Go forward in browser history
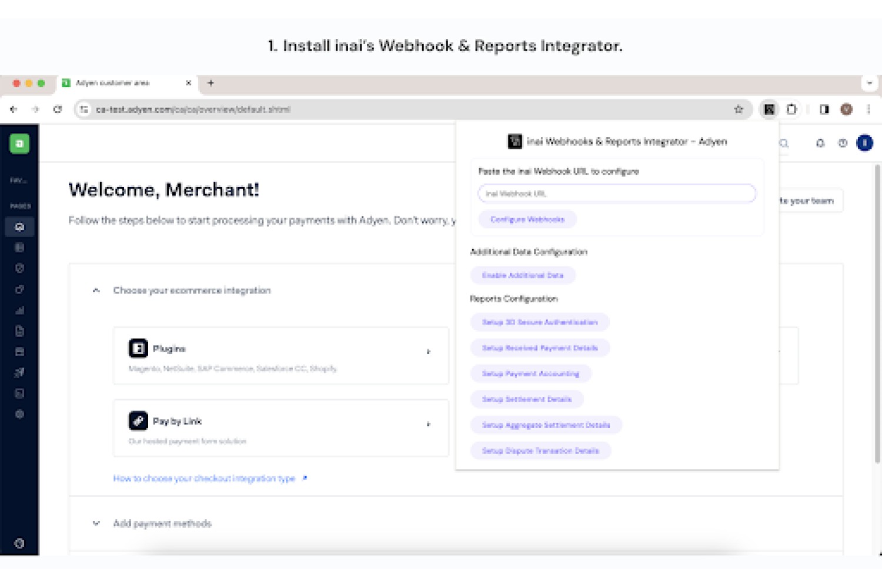The width and height of the screenshot is (882, 588). 35,109
